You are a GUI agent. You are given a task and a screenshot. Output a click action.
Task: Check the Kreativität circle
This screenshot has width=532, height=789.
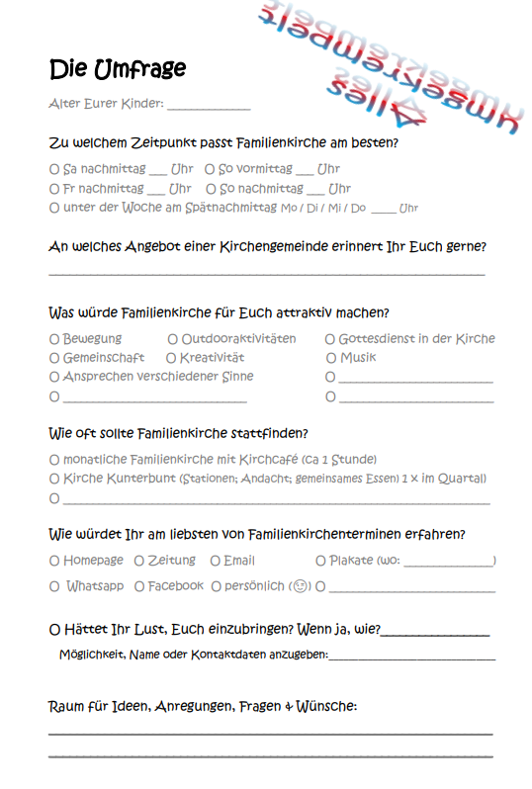(171, 358)
